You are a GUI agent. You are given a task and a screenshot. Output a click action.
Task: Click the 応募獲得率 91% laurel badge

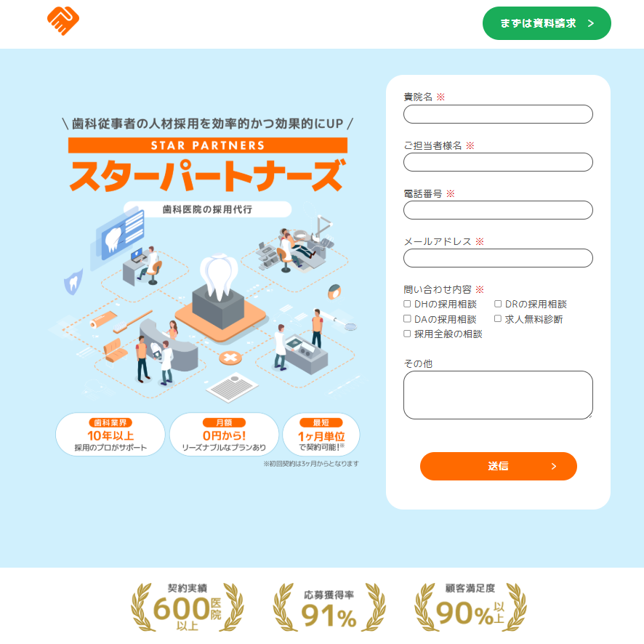pyautogui.click(x=329, y=608)
